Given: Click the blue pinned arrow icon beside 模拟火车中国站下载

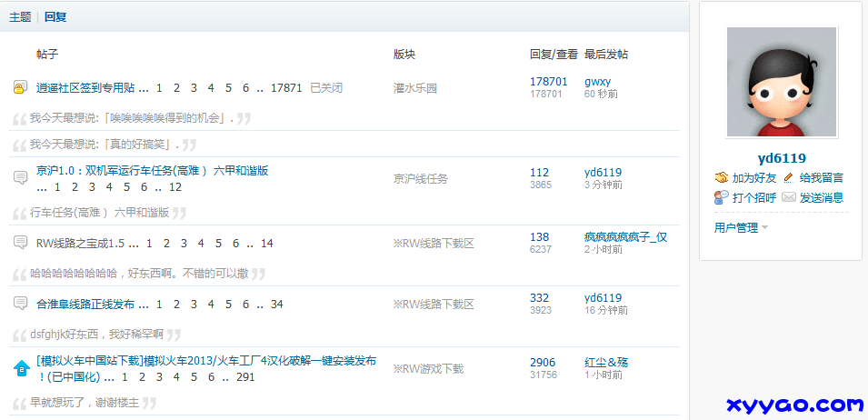Looking at the screenshot, I should (x=21, y=368).
